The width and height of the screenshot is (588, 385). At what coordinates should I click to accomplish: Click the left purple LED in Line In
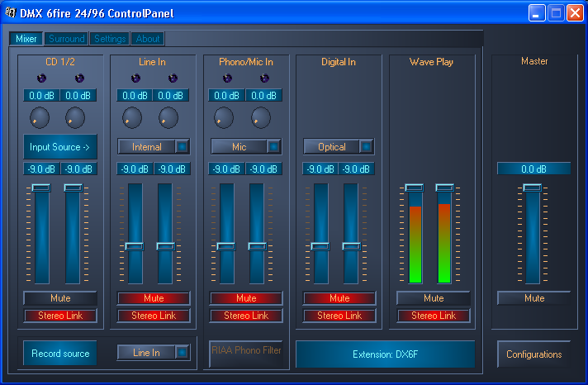(x=135, y=78)
